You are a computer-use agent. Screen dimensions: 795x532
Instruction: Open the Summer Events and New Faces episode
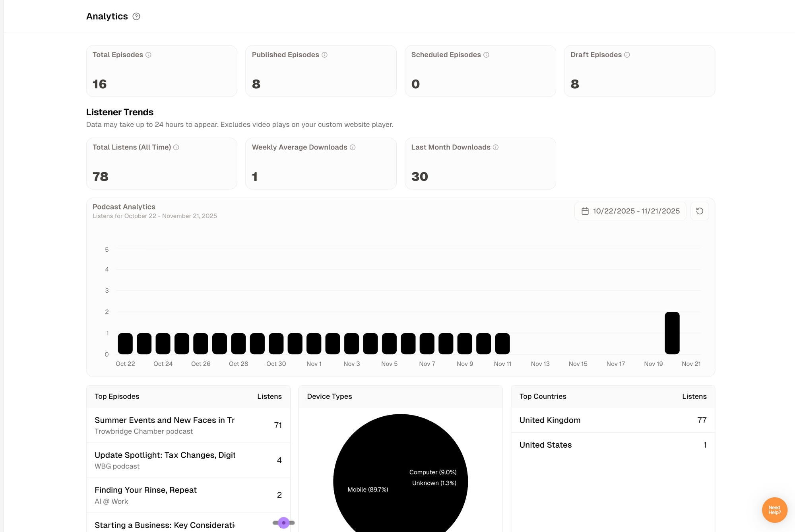click(165, 420)
